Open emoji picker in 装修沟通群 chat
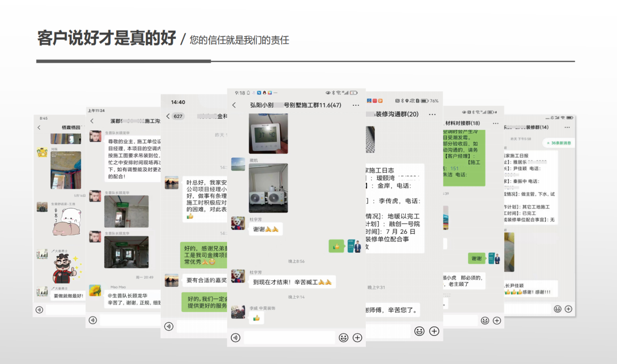Screen dimensions: 617x364 coord(419,331)
